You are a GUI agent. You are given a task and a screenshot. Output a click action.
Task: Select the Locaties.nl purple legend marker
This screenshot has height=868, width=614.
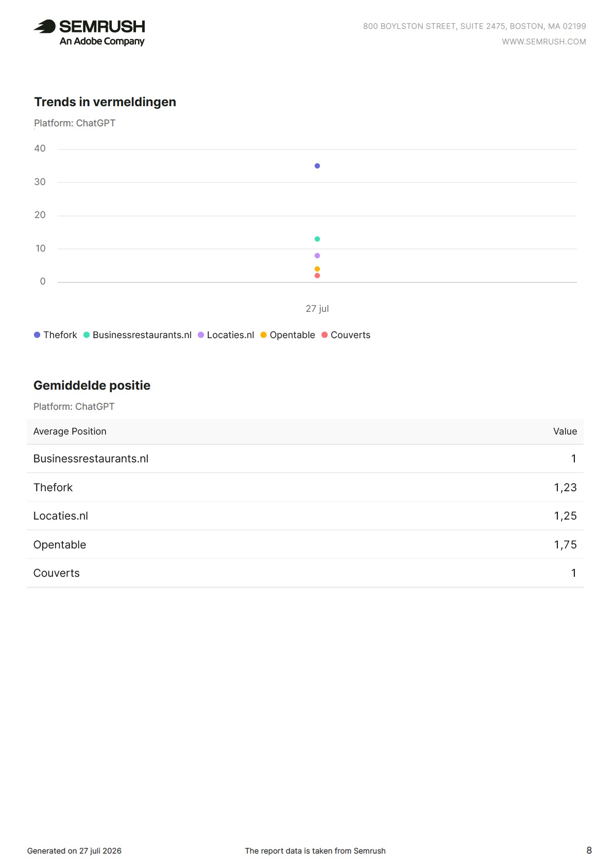pos(201,335)
